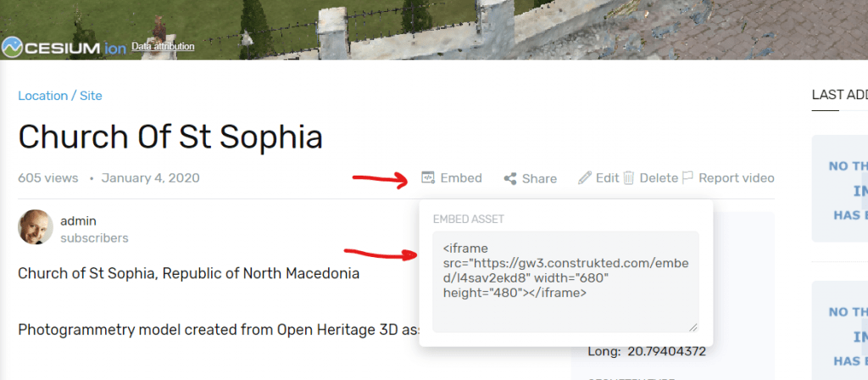Viewport: 868px width, 380px height.
Task: Select the Last Added sidebar heading
Action: point(839,95)
